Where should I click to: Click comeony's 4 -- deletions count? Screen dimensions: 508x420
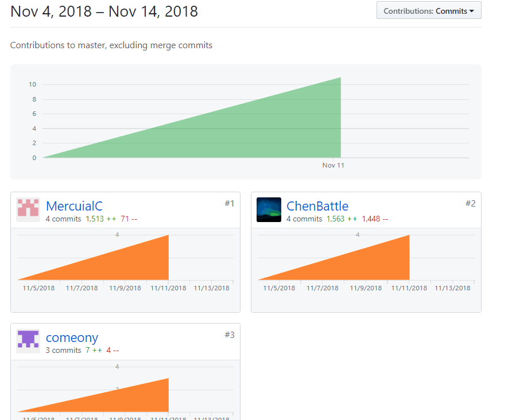tap(113, 351)
